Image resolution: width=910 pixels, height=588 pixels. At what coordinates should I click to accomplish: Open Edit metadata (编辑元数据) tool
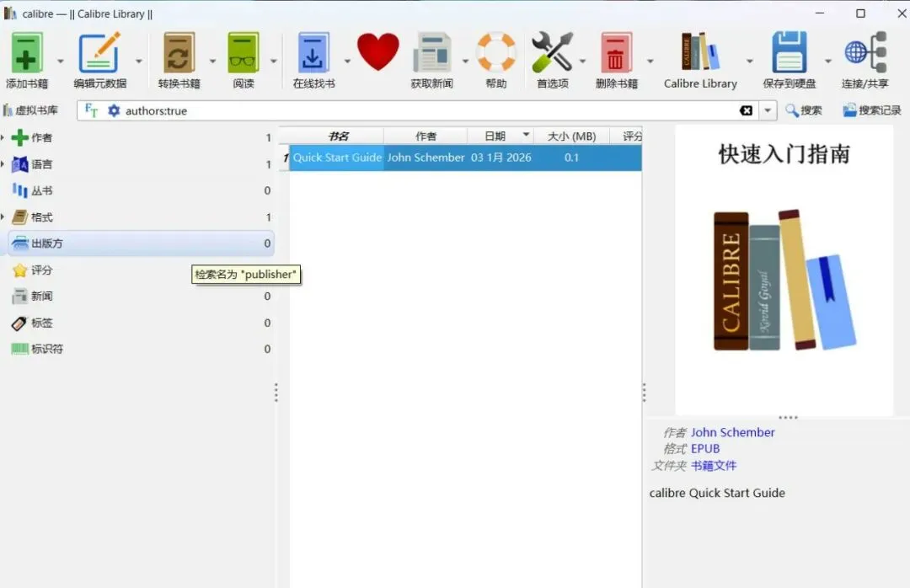click(99, 53)
